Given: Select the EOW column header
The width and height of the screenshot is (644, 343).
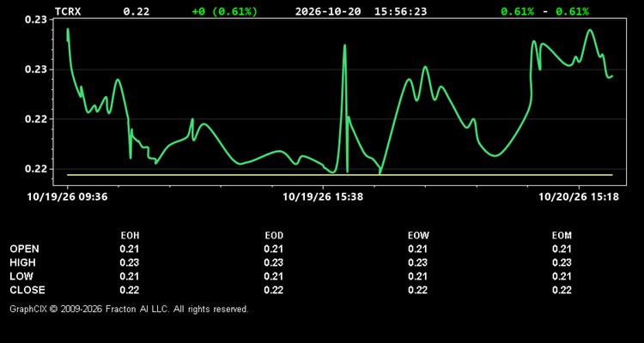Looking at the screenshot, I should coord(418,236).
